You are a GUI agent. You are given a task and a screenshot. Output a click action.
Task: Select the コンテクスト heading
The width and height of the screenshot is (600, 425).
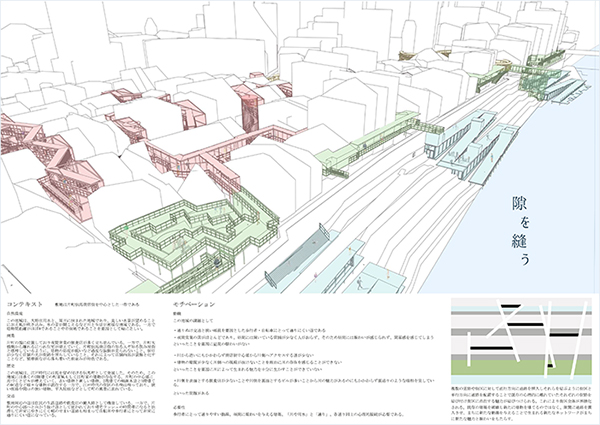25,305
